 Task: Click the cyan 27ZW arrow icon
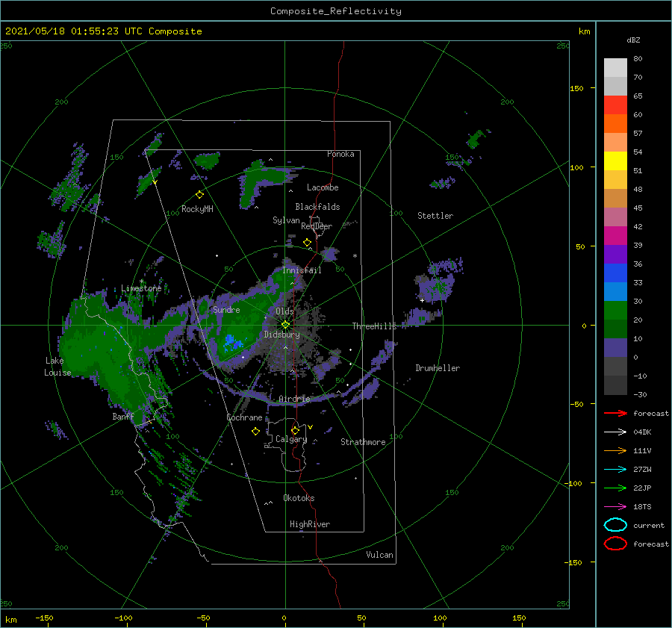coord(615,470)
